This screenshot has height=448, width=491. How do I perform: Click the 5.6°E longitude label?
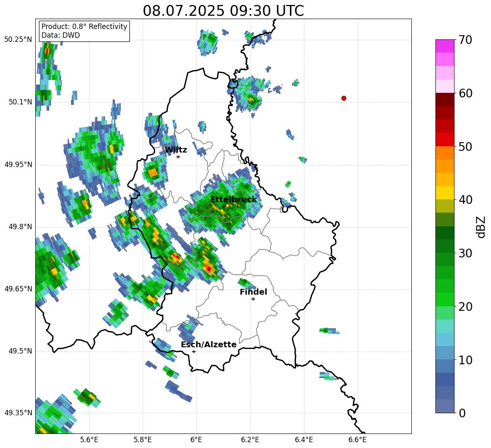89,440
